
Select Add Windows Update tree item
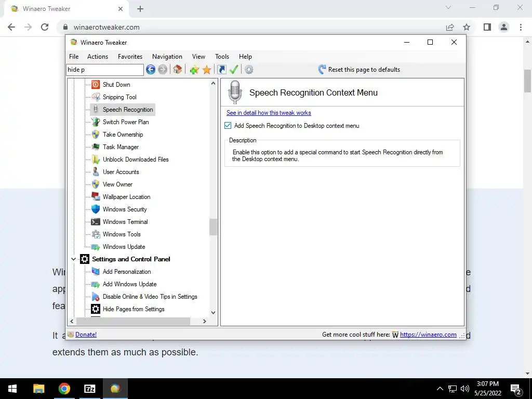(129, 284)
